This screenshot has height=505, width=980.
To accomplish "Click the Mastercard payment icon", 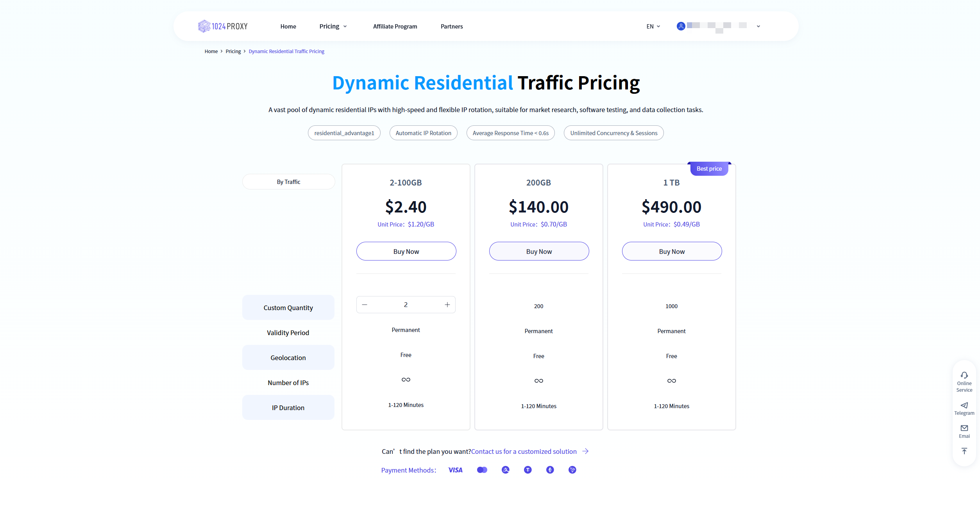I will coord(482,470).
